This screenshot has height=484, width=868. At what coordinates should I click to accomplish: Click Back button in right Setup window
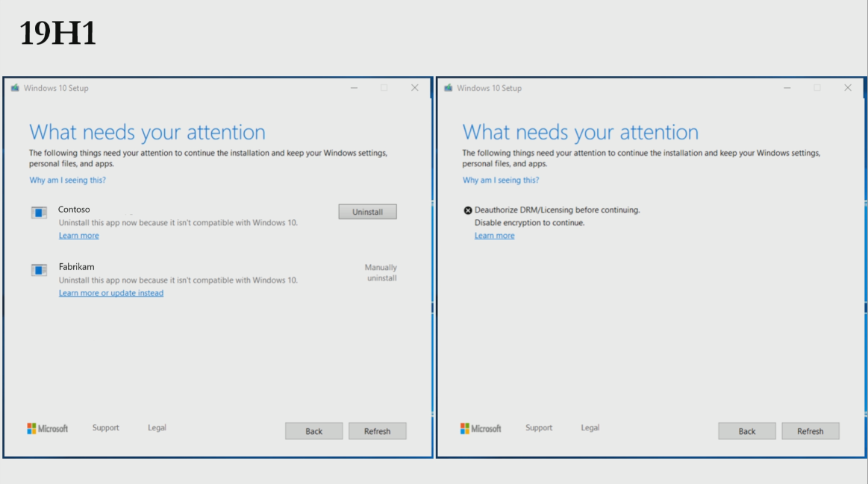pyautogui.click(x=747, y=431)
